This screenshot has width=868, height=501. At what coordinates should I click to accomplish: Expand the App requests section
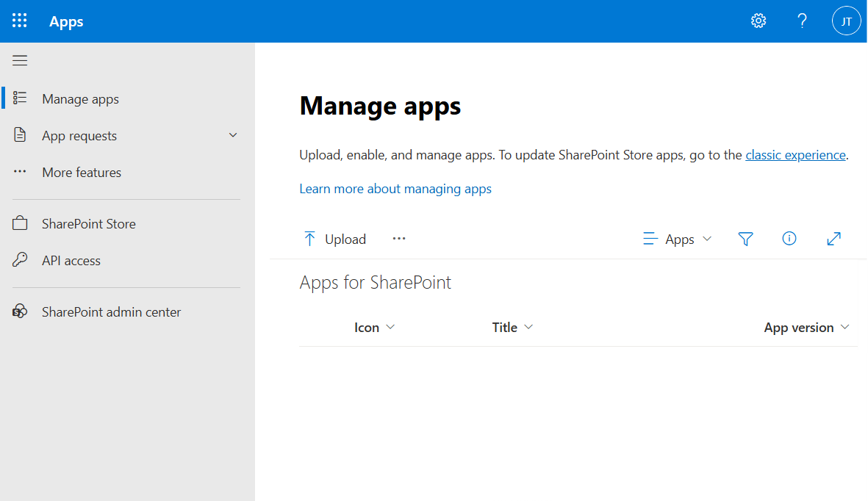tap(233, 136)
